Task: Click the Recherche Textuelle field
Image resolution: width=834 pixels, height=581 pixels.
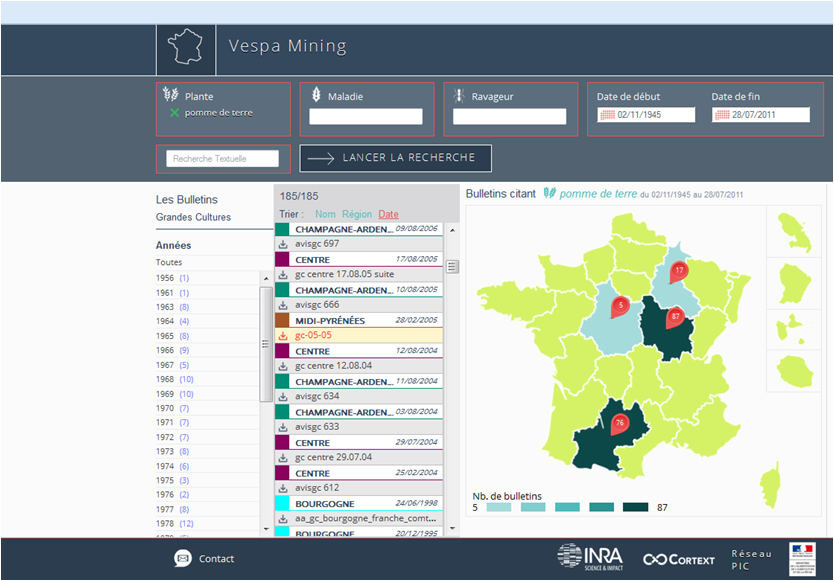Action: [222, 159]
